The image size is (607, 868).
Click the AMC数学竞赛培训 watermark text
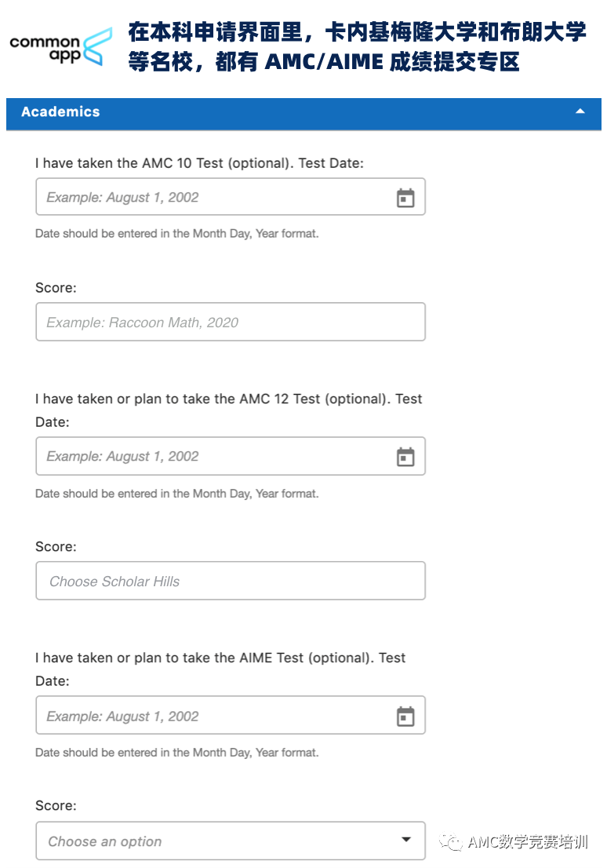click(x=528, y=842)
